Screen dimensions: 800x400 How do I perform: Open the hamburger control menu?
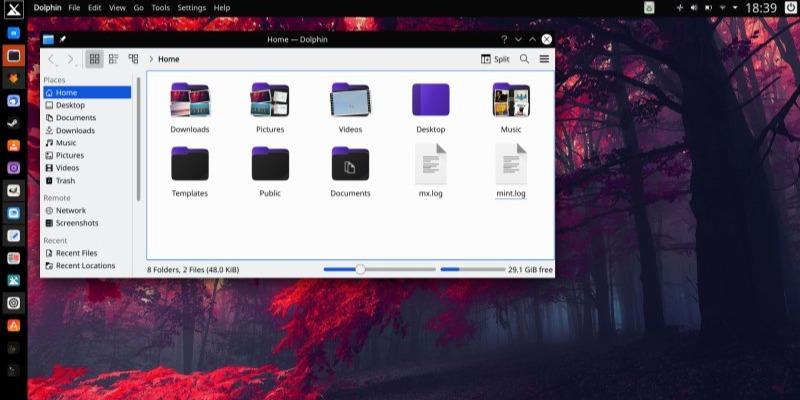click(x=544, y=59)
